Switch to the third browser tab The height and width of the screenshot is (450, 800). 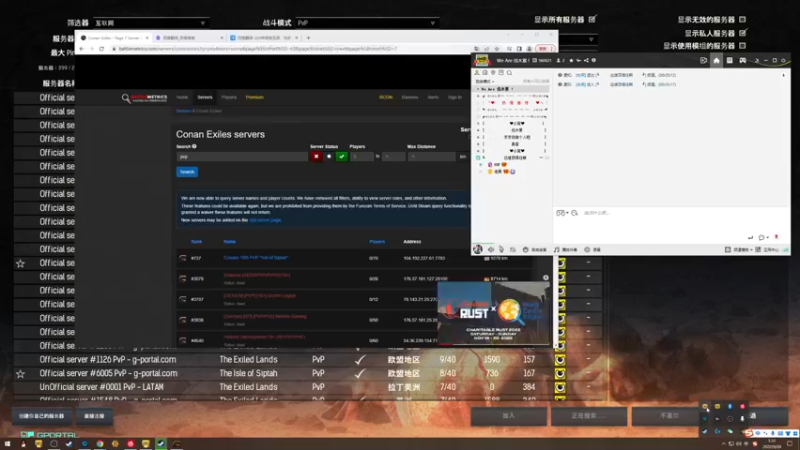264,38
